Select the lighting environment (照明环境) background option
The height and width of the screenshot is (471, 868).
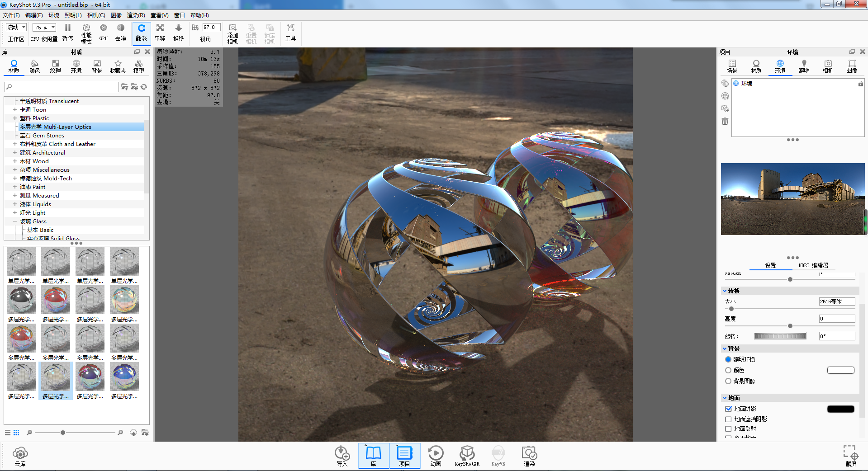728,359
